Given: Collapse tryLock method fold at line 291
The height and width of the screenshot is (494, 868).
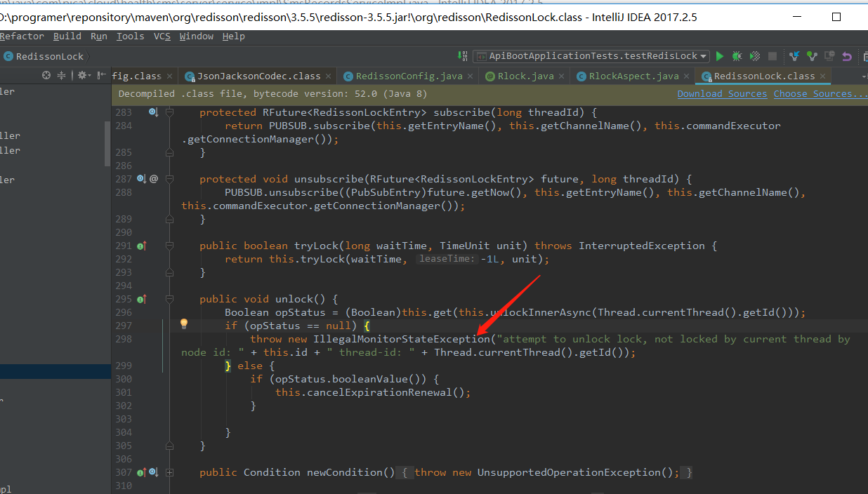Looking at the screenshot, I should coord(169,246).
